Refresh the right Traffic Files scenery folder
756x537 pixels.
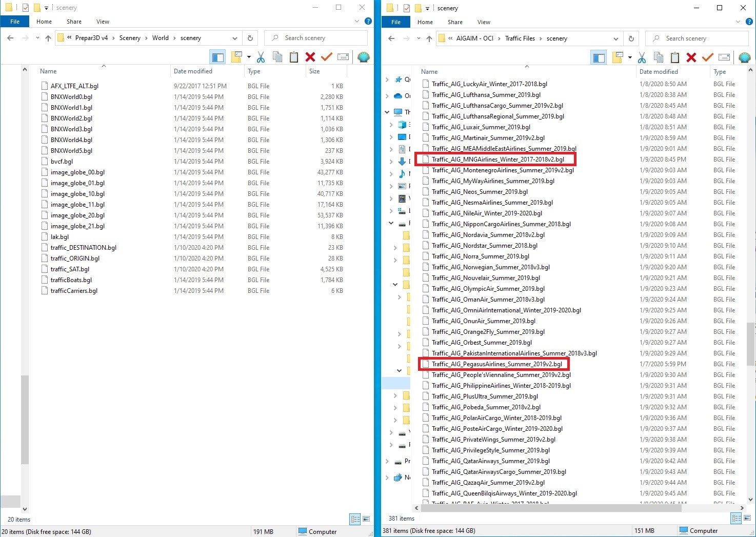coord(631,38)
